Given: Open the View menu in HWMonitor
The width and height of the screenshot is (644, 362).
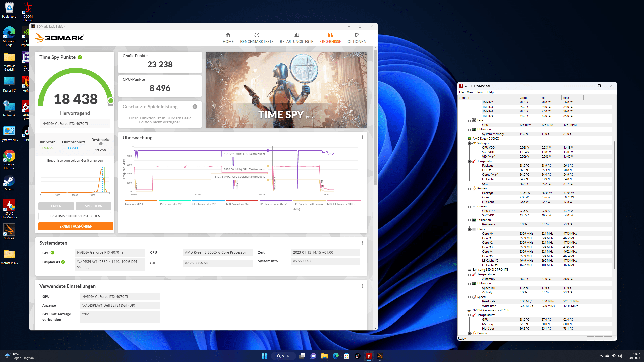Looking at the screenshot, I should [x=470, y=92].
